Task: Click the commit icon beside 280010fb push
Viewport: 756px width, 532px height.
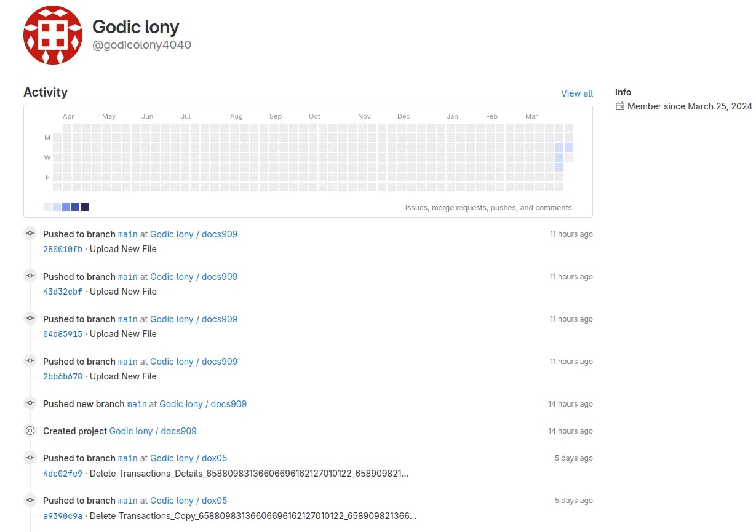Action: coord(30,234)
